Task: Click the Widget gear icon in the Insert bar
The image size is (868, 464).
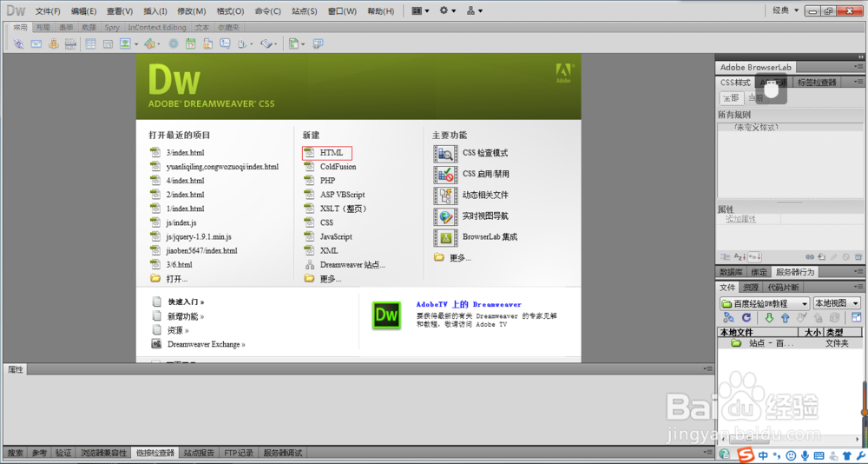Action: coord(174,43)
